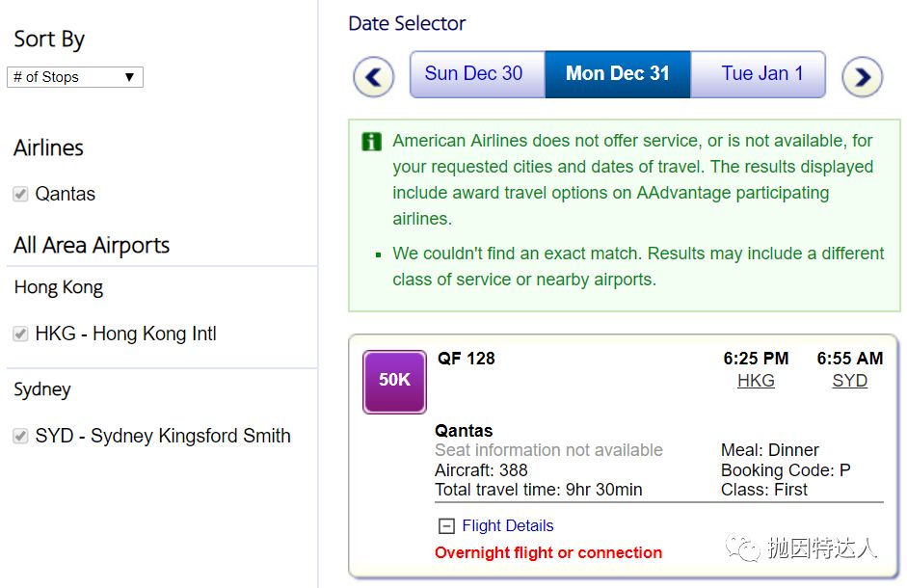Viewport: 907px width, 588px height.
Task: Click the HKG airport code link
Action: (756, 381)
